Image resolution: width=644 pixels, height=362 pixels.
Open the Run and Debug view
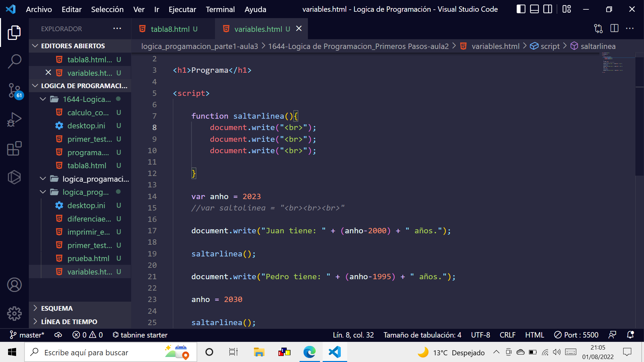coord(14,119)
